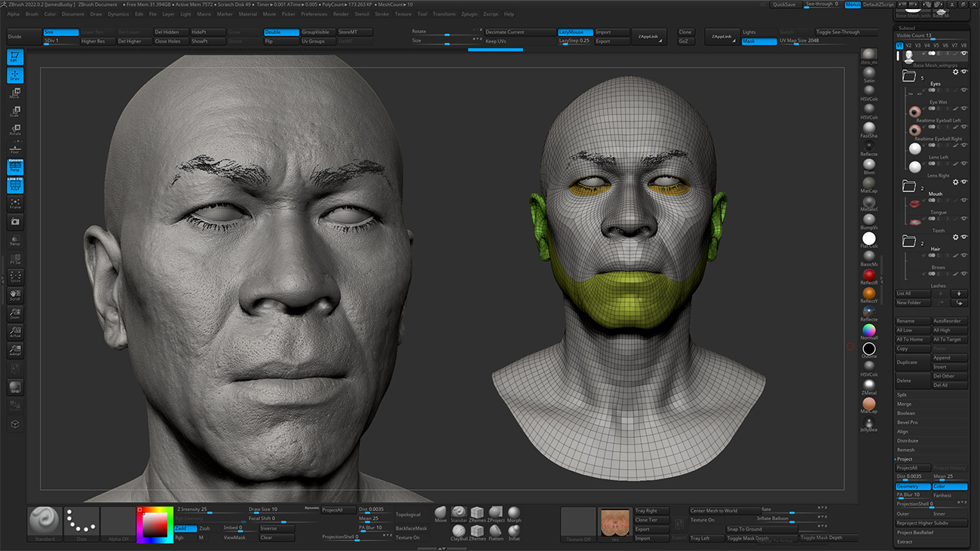Screen dimensions: 980x551
Task: Open the Alpha Off selector
Action: 118,523
